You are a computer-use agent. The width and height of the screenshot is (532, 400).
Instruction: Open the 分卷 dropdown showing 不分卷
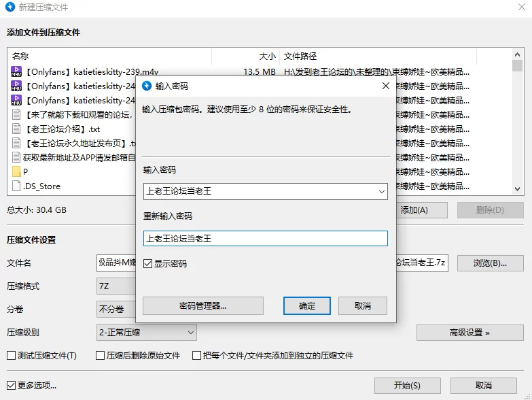click(116, 310)
